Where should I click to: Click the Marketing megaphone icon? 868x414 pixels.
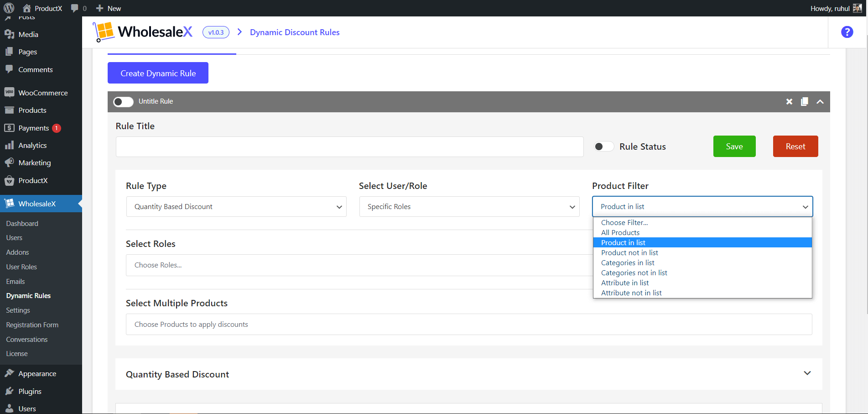(9, 162)
